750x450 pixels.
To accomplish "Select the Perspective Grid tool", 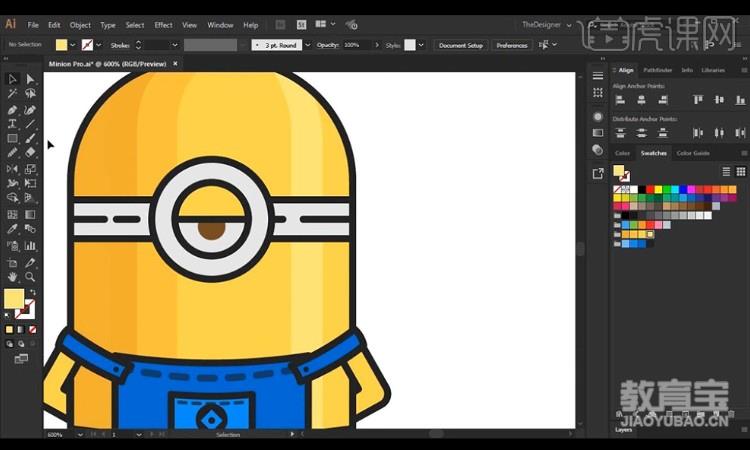I will pyautogui.click(x=30, y=198).
